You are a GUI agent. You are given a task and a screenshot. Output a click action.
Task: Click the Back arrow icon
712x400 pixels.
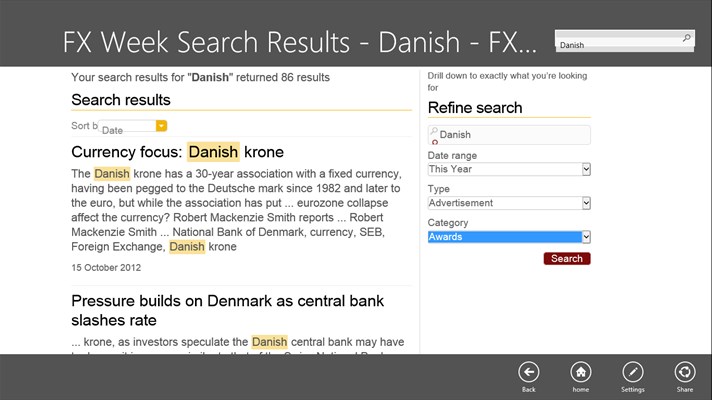click(x=529, y=372)
